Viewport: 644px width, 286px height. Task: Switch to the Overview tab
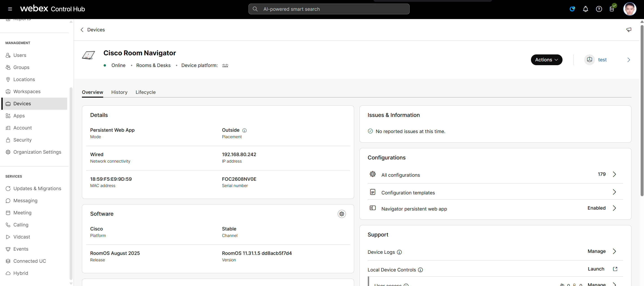point(92,92)
